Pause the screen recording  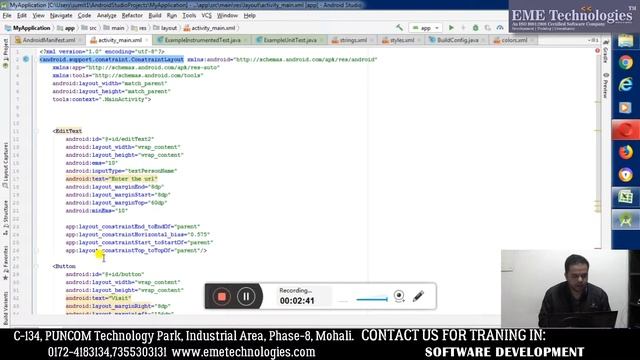coord(246,296)
